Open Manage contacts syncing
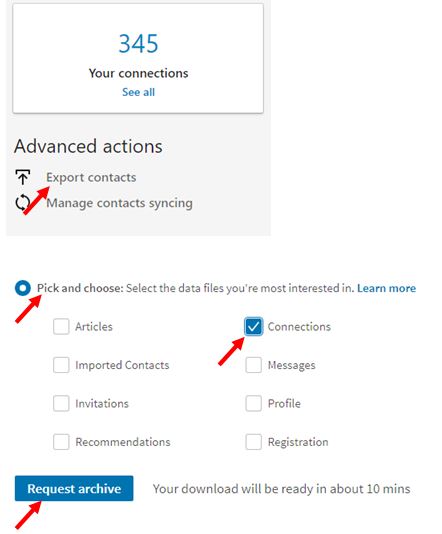The height and width of the screenshot is (534, 442). tap(119, 203)
